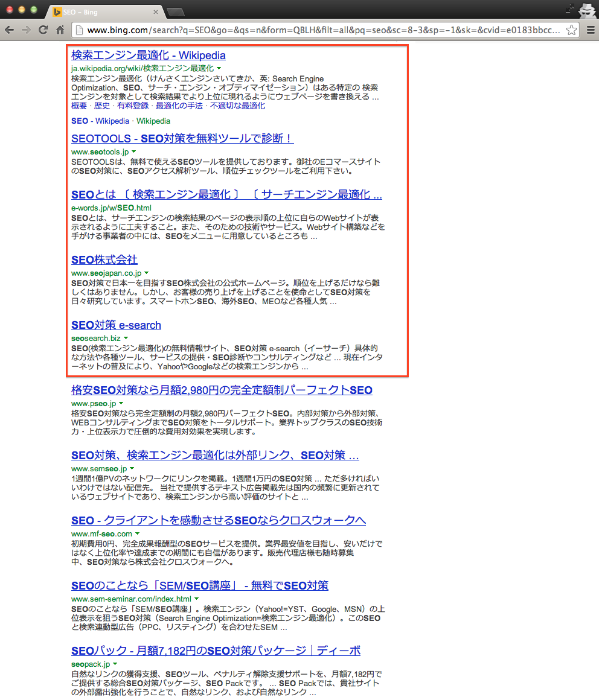Toggle fullscreen arrows in title bar
Screen dimensions: 599x700
(569, 8)
